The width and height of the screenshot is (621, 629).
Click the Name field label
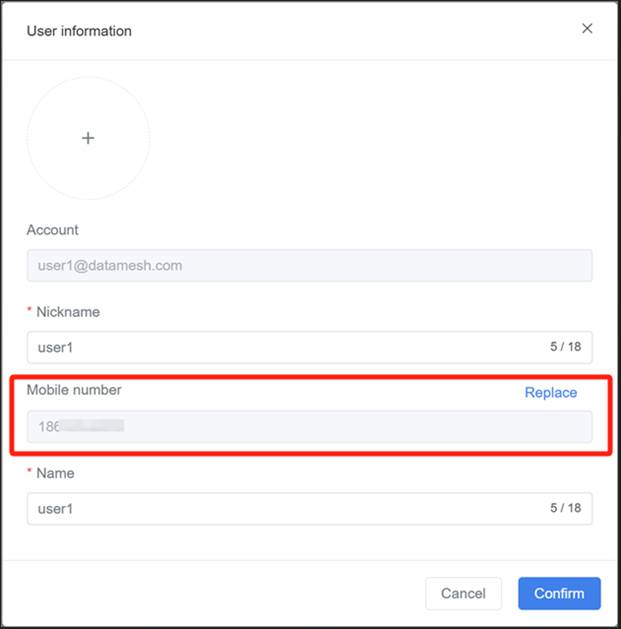click(x=55, y=473)
